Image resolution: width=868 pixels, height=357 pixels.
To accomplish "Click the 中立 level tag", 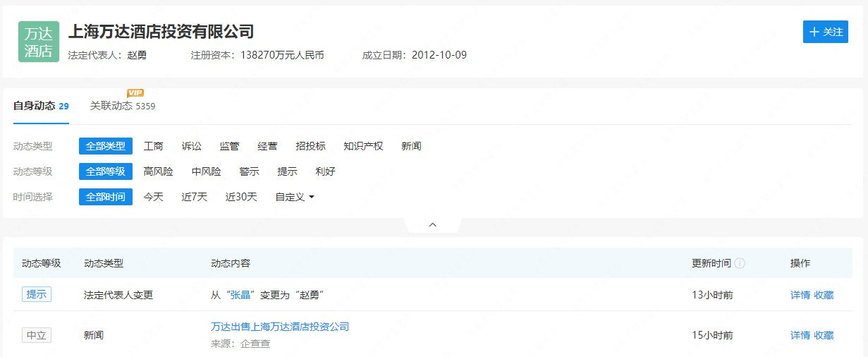I will point(37,335).
